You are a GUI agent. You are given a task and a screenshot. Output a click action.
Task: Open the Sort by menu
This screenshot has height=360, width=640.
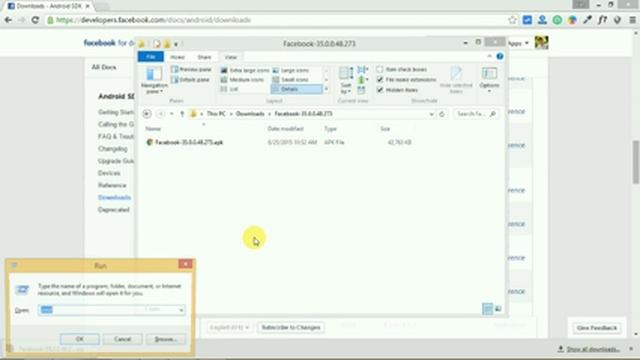tap(346, 80)
